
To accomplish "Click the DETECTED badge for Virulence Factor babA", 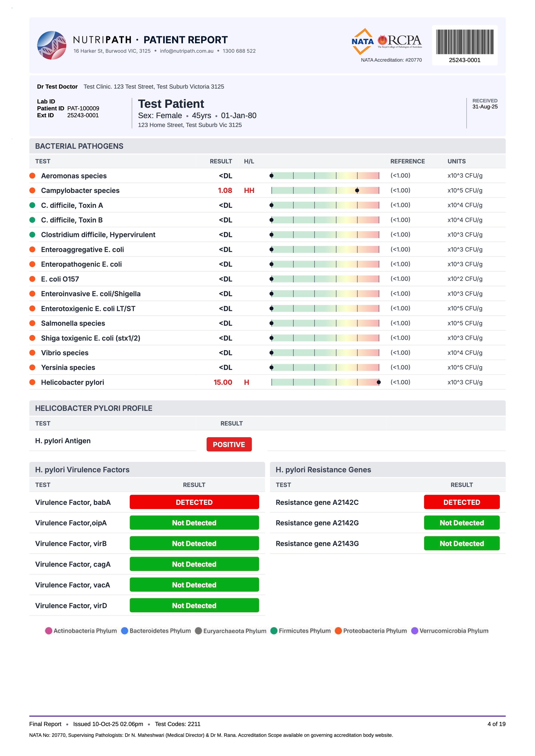I will [194, 502].
